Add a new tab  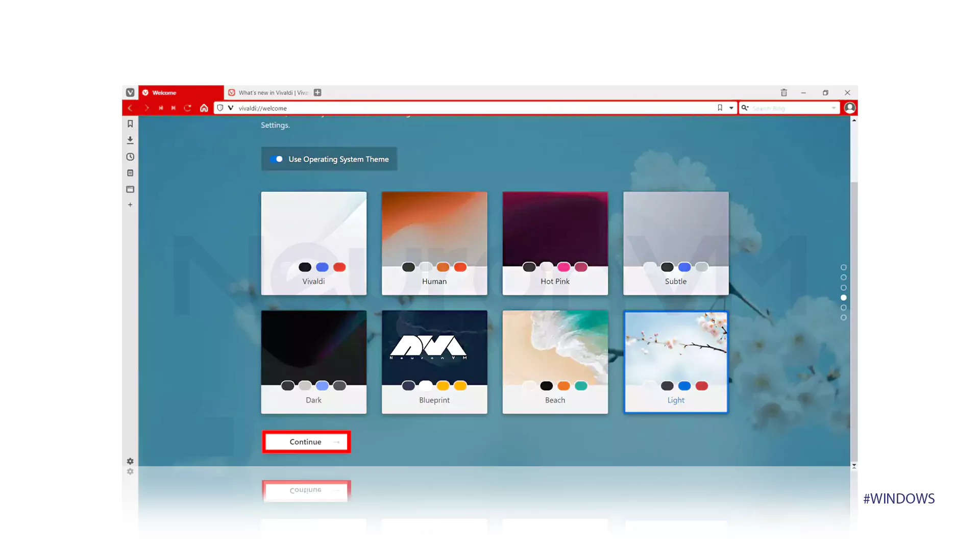click(317, 92)
